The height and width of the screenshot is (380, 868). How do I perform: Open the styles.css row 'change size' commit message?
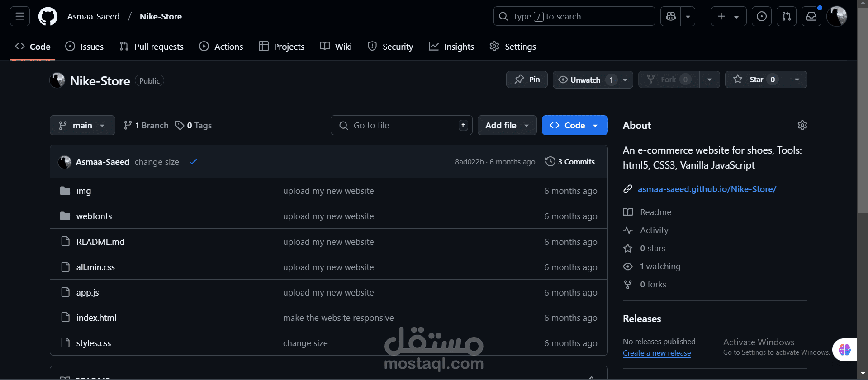305,343
